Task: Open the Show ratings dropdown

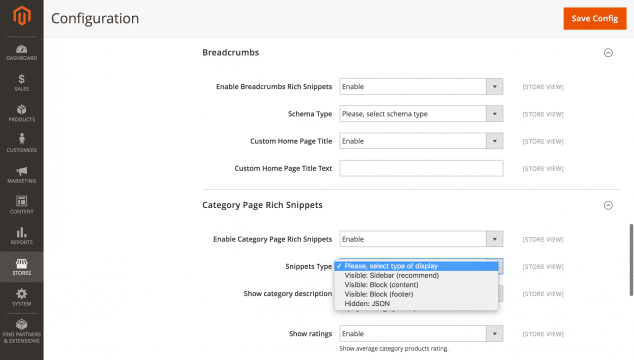Action: pos(421,334)
